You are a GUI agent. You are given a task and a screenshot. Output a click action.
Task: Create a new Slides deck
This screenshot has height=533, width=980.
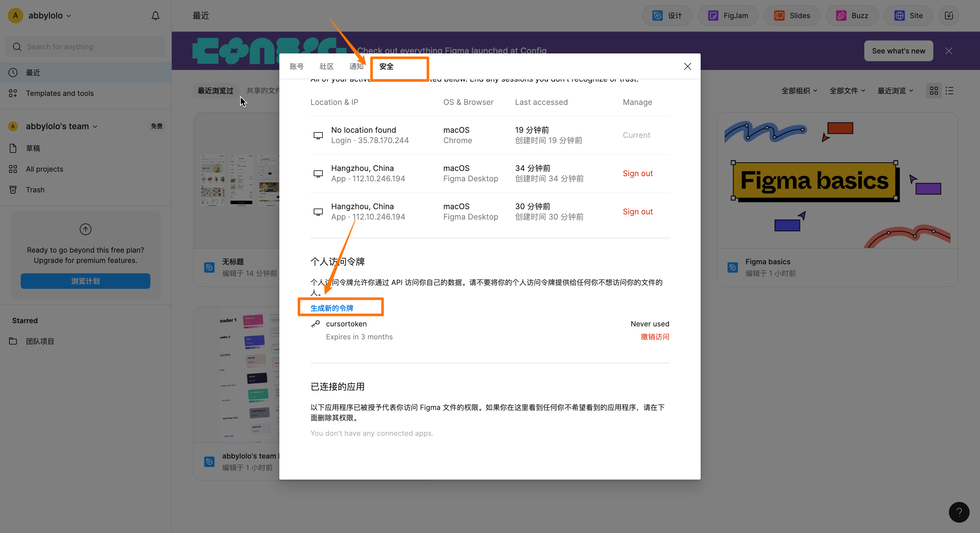pos(792,16)
